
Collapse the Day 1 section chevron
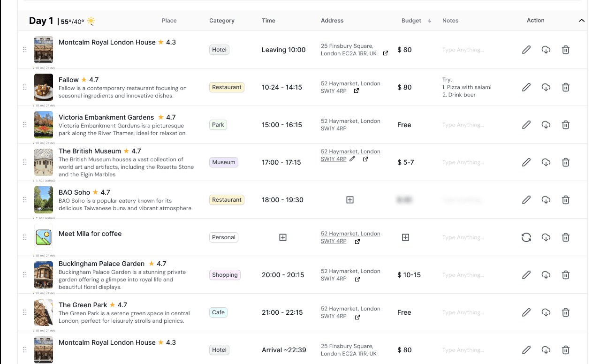pos(582,21)
